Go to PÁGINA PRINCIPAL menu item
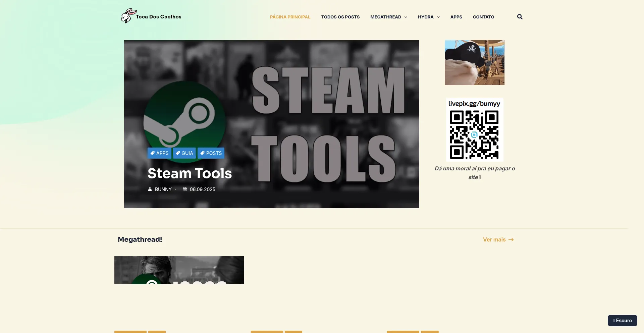 tap(290, 17)
